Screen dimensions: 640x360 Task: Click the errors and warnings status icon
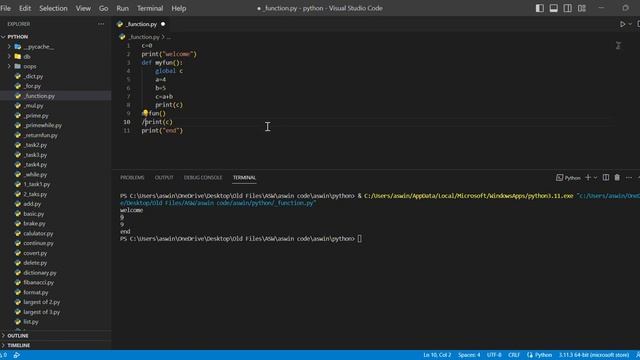click(4, 355)
